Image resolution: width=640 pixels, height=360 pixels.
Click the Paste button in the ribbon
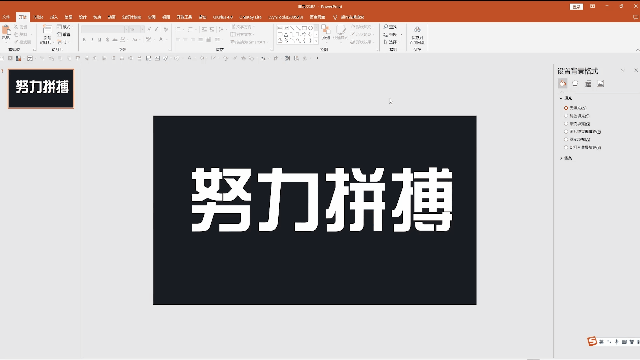[x=6, y=33]
